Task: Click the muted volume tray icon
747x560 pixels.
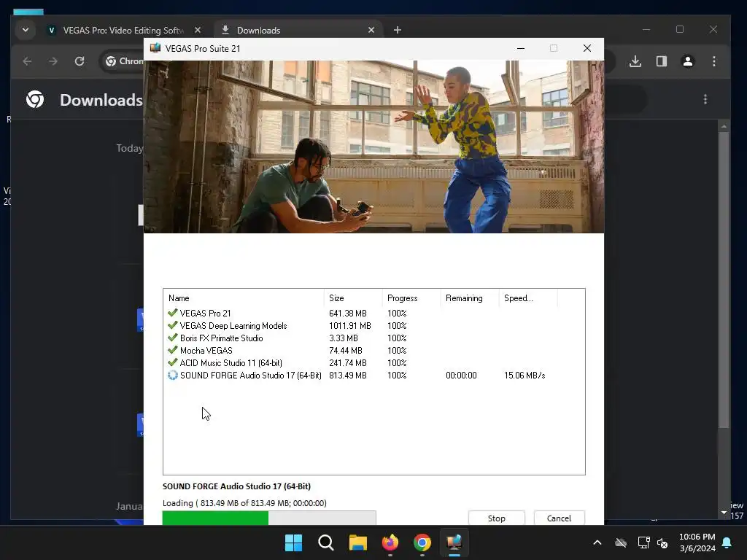Action: 662,542
